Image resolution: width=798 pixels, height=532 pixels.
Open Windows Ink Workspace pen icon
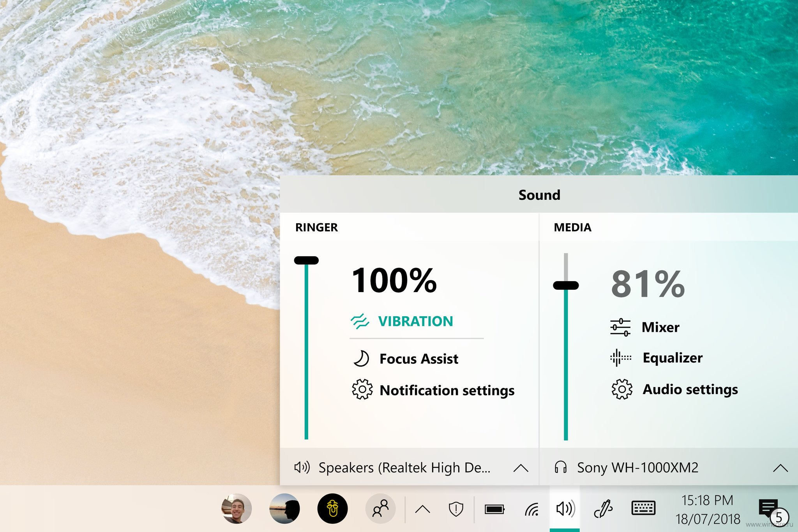click(x=603, y=509)
